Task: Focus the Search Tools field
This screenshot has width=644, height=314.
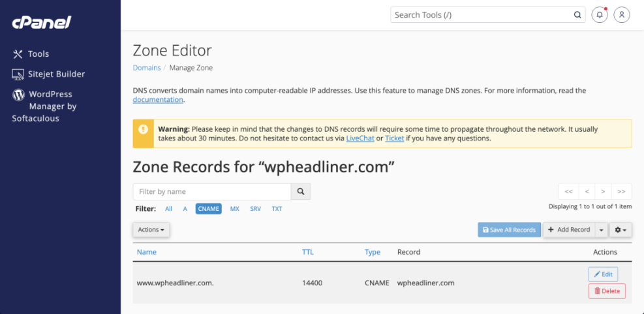Action: (488, 15)
